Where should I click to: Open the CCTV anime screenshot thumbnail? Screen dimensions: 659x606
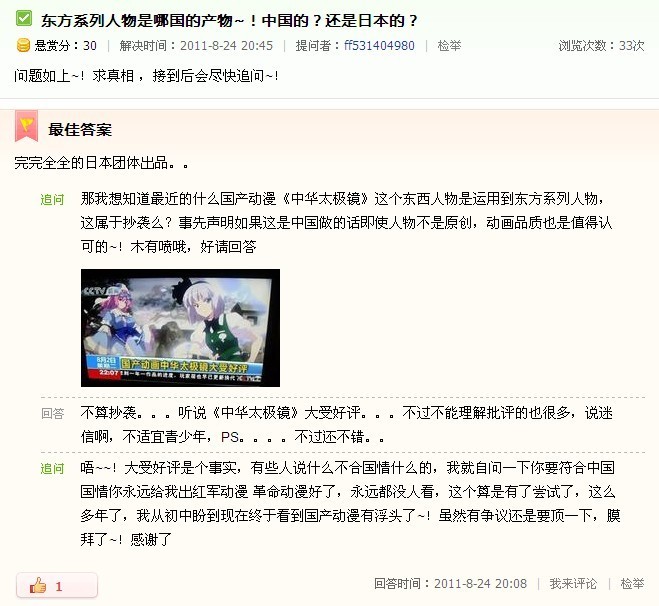click(180, 328)
